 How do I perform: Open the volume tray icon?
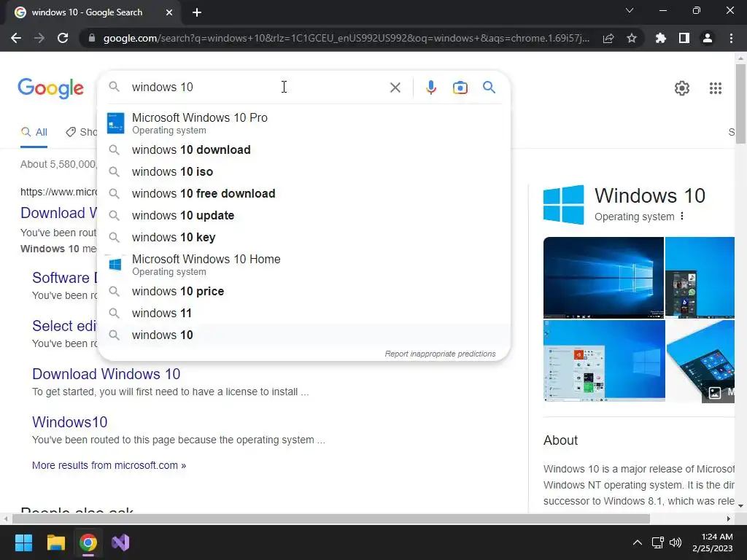coord(676,542)
